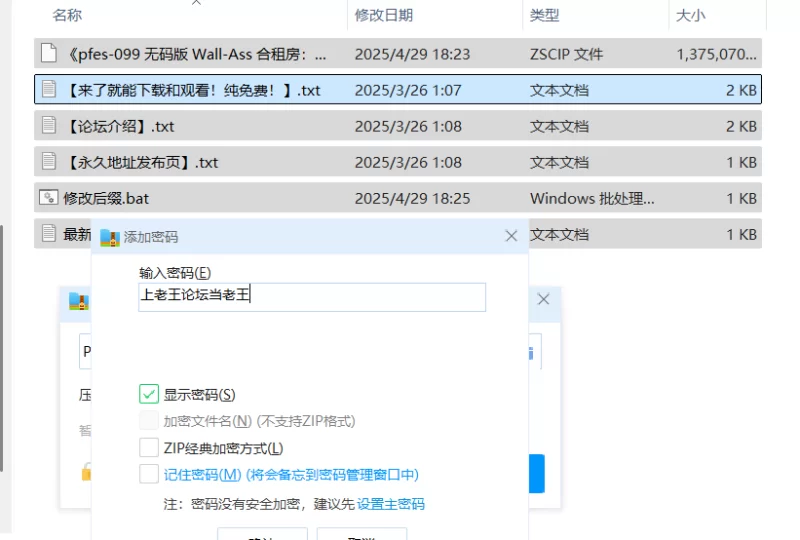Click the sort arrow above 名称 column
This screenshot has height=540, width=800.
tap(196, 3)
